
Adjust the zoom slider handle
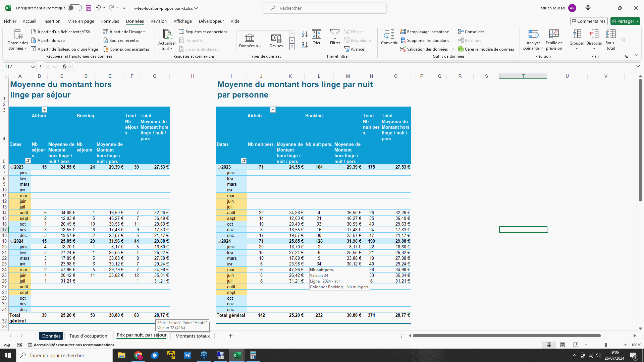click(606, 345)
